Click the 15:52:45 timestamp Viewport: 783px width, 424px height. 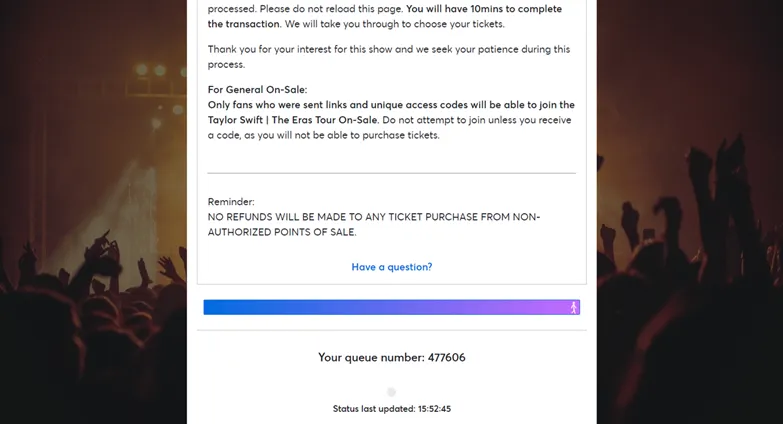pos(434,409)
